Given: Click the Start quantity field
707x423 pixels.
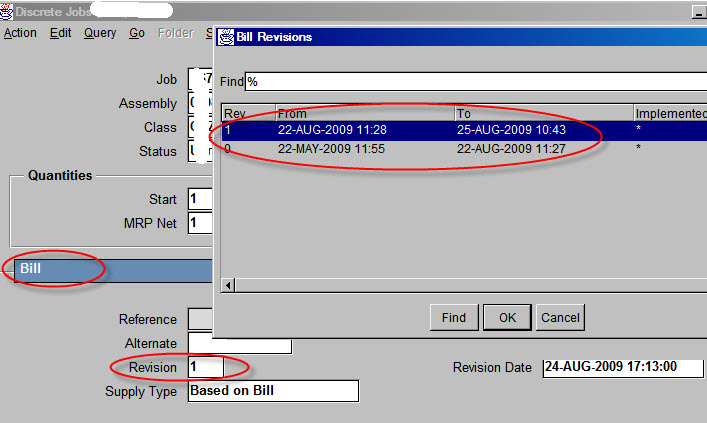Looking at the screenshot, I should [200, 199].
